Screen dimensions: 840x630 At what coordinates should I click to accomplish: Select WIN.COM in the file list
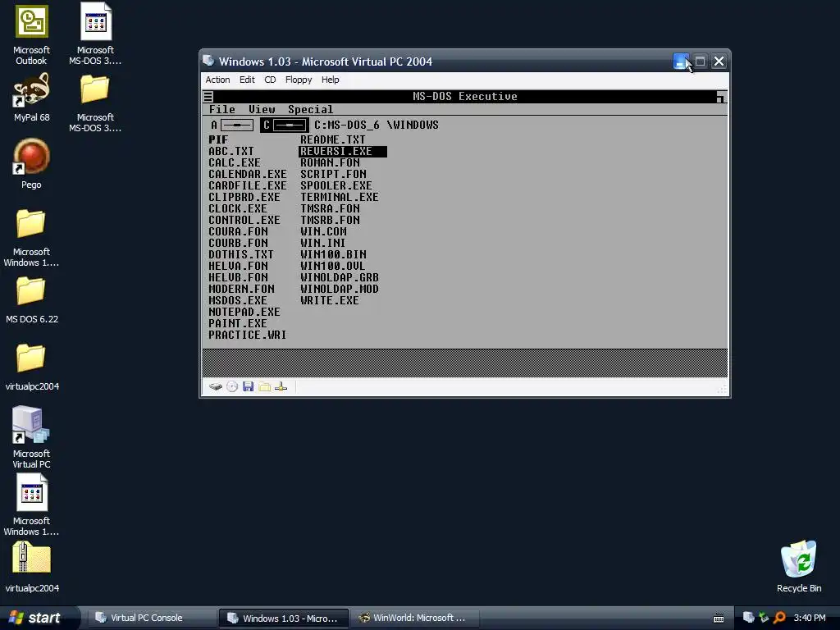coord(323,231)
